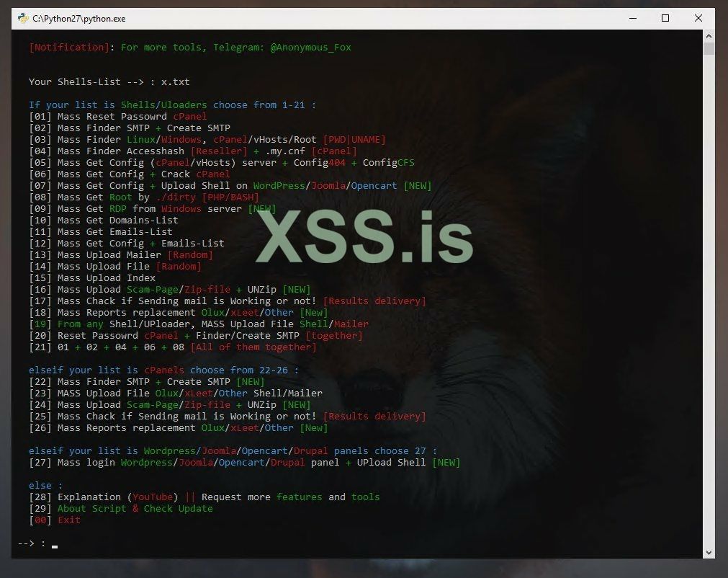Click line '[23] MASS Upload File Olux/xLeet/Other'

(176, 393)
